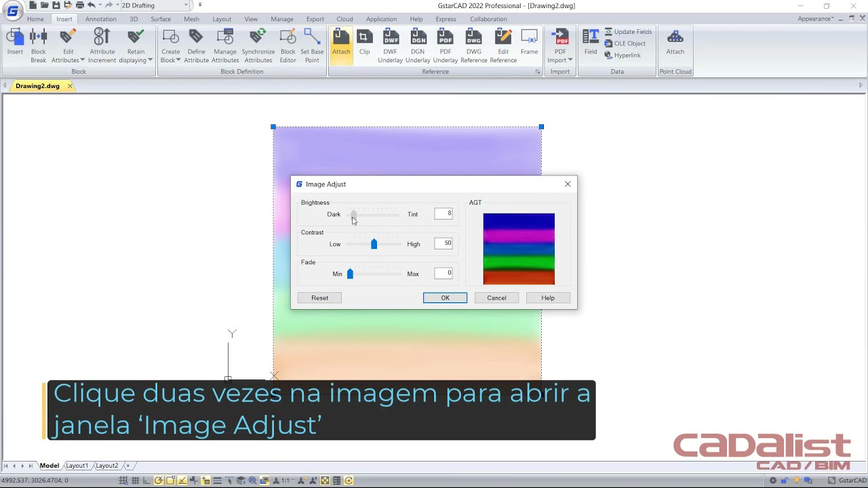Click the Print icon in quick access toolbar
The height and width of the screenshot is (488, 868).
[80, 5]
